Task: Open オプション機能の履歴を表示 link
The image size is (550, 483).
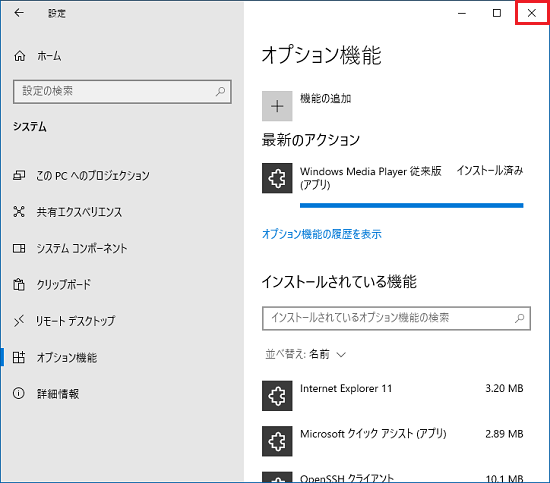Action: click(322, 234)
